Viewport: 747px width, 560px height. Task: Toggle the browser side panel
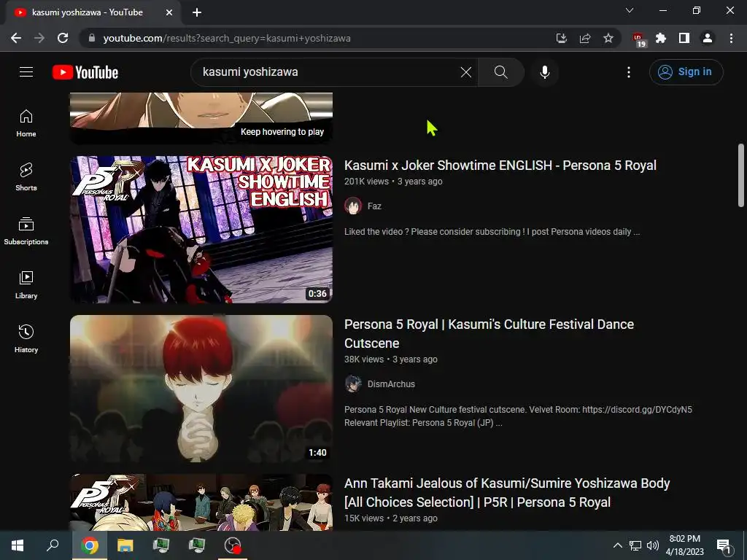[x=684, y=38]
